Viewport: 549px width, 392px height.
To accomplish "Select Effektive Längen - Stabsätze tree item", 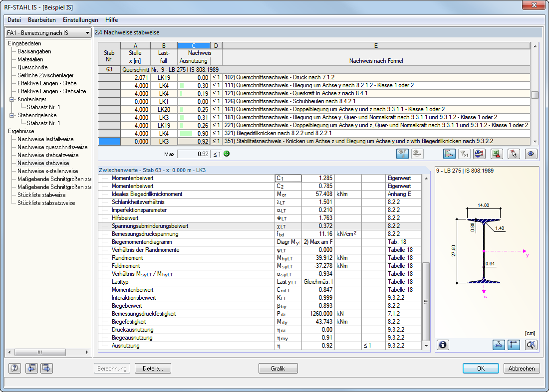I will pos(52,91).
